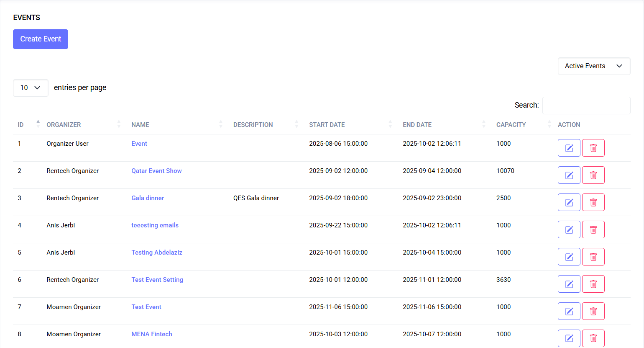Viewport: 644px width, 348px height.
Task: Edit the Gala dinner event
Action: click(569, 202)
